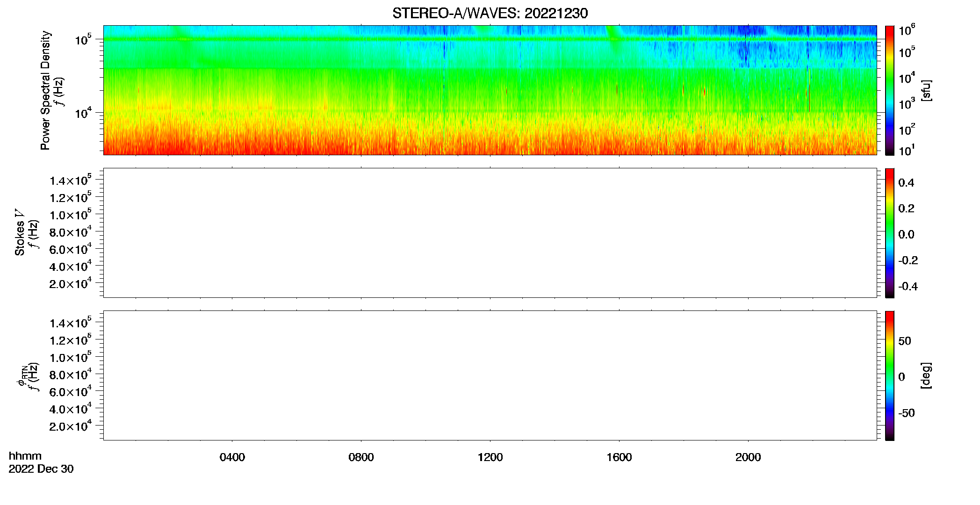This screenshot has height=505, width=980.
Task: Click the Power Spectral Density axis title
Action: tap(45, 90)
